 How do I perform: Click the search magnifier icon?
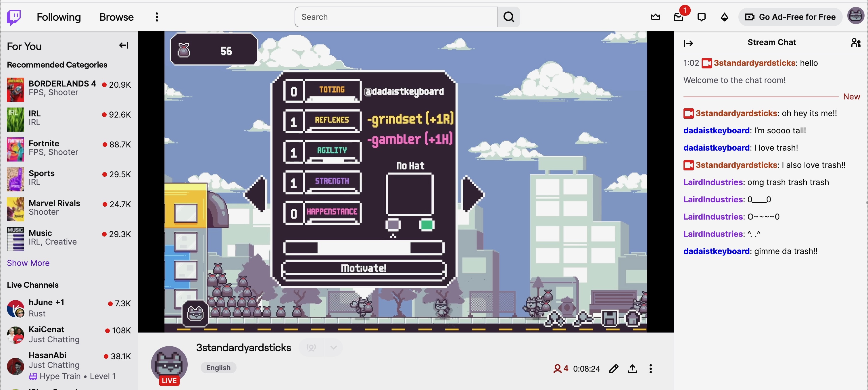(x=508, y=16)
